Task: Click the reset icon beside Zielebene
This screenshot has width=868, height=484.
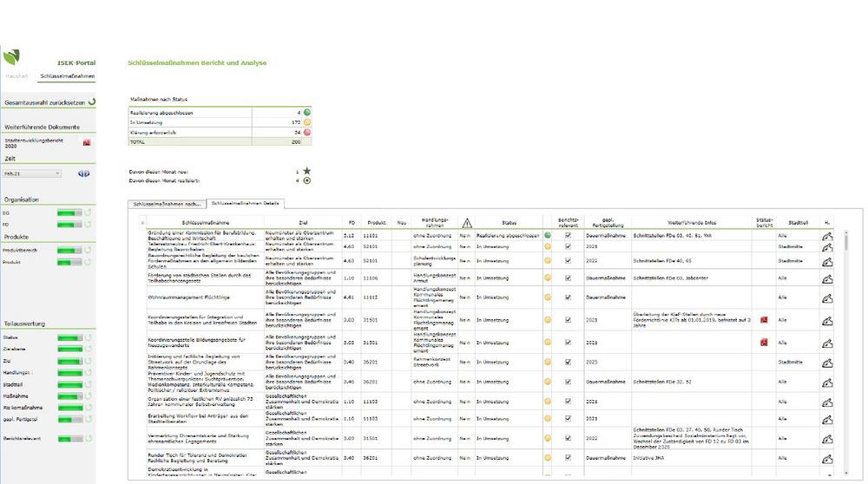Action: [x=88, y=349]
